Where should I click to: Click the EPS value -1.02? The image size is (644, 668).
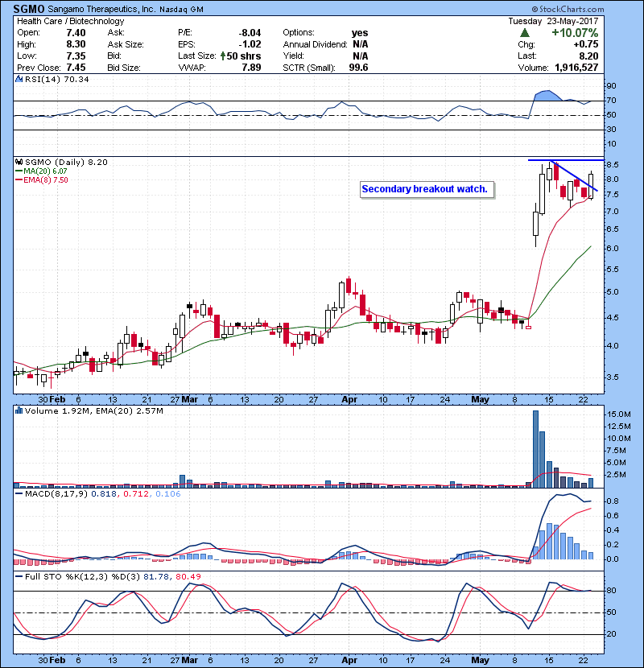point(250,44)
